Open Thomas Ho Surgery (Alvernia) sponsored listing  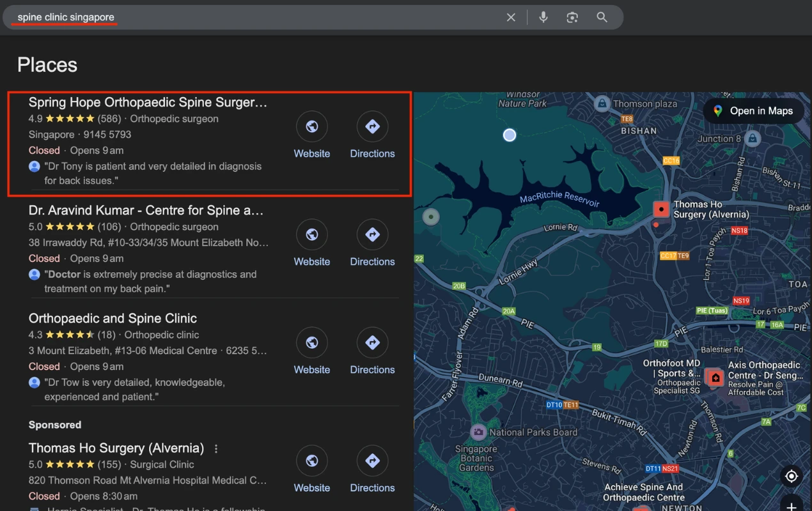(116, 448)
